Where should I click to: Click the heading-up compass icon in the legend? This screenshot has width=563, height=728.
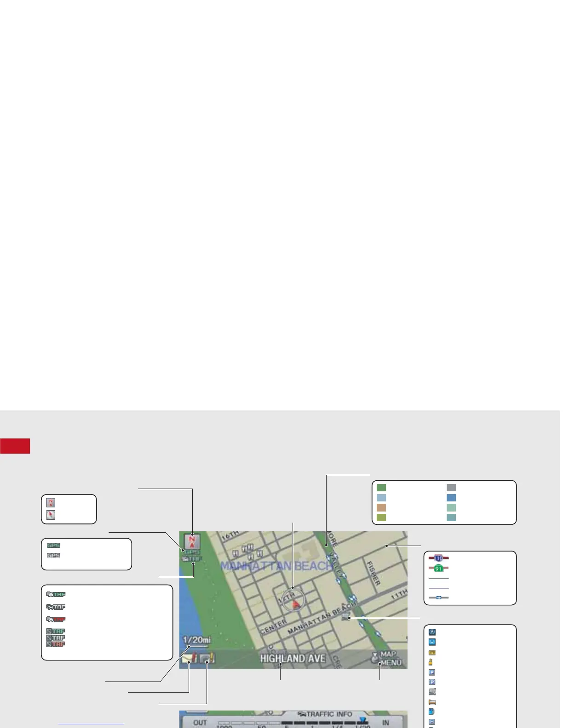tap(51, 515)
